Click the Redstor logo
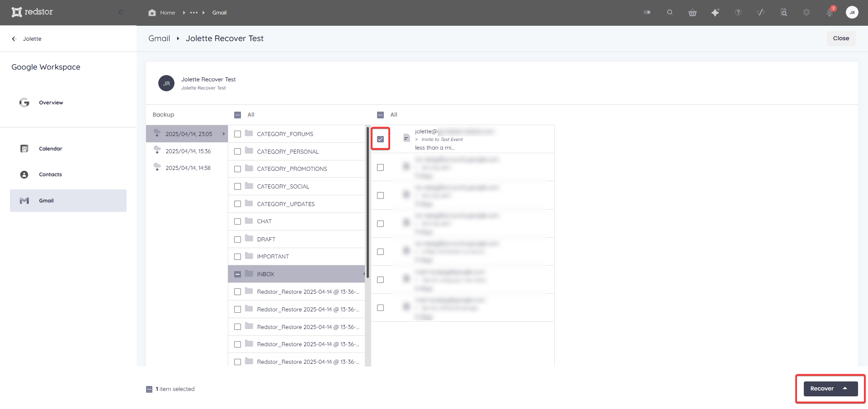Image resolution: width=868 pixels, height=409 pixels. click(32, 12)
